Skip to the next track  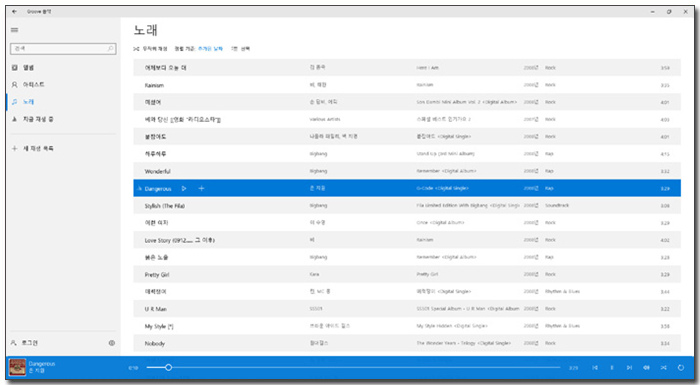(x=629, y=368)
